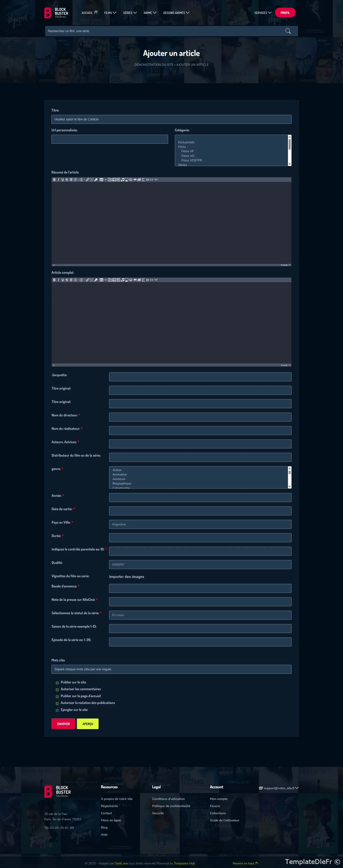Image resolution: width=343 pixels, height=868 pixels.
Task: Click the yellow Aperçu button
Action: point(88,724)
